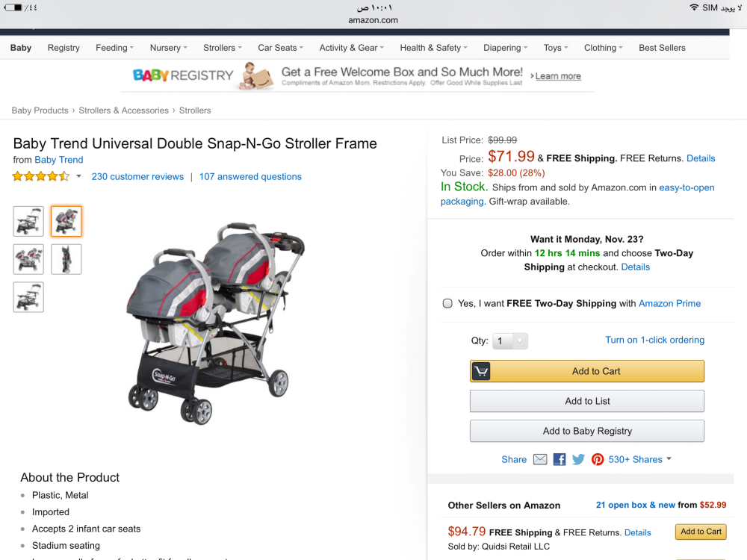The image size is (747, 560).
Task: Tweet this product using Twitter icon
Action: (x=578, y=459)
